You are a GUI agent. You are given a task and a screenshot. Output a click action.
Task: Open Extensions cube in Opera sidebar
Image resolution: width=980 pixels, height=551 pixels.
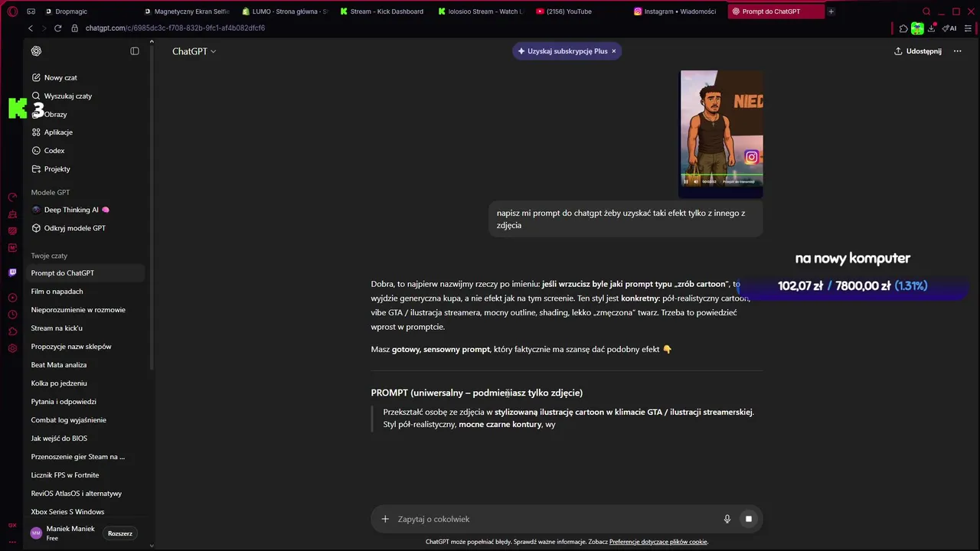click(12, 331)
